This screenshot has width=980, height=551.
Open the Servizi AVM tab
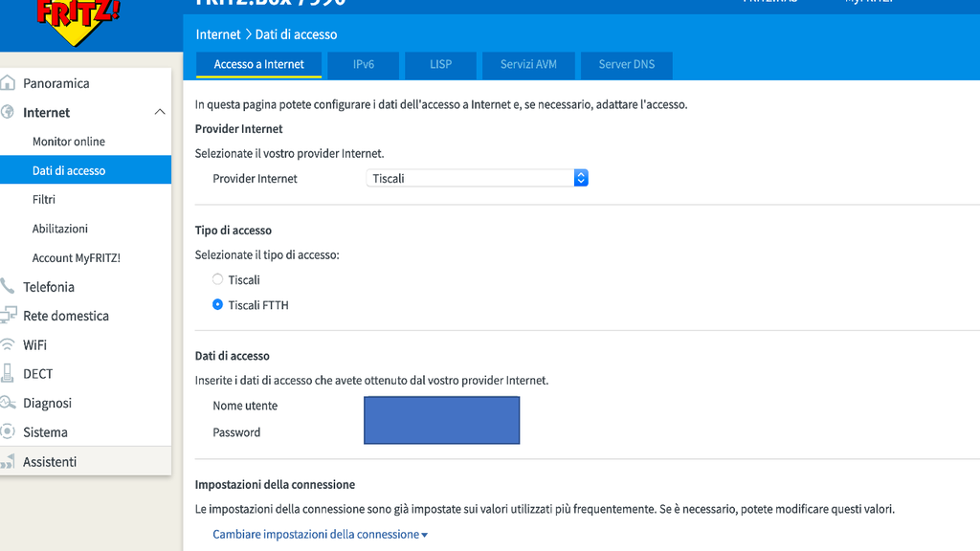point(528,64)
